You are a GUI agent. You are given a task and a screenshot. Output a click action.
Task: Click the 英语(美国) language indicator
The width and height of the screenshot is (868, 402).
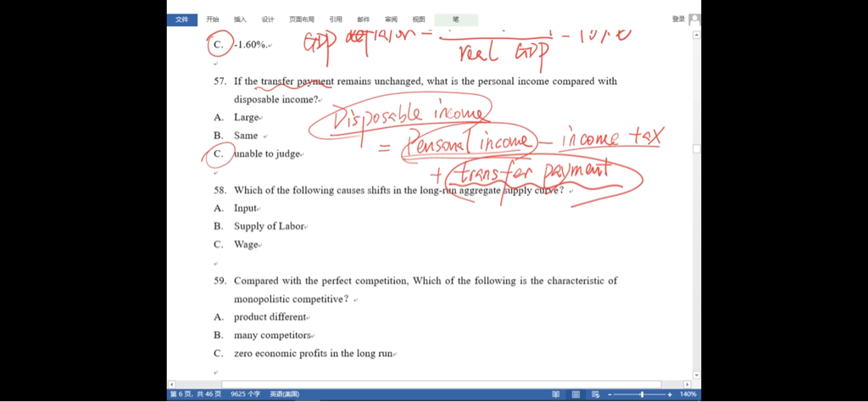pyautogui.click(x=284, y=394)
